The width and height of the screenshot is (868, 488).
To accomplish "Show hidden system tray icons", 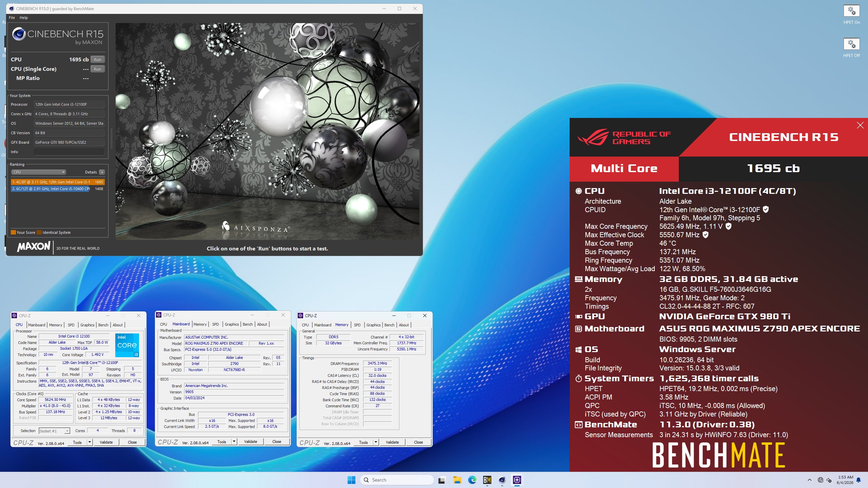I will (810, 480).
